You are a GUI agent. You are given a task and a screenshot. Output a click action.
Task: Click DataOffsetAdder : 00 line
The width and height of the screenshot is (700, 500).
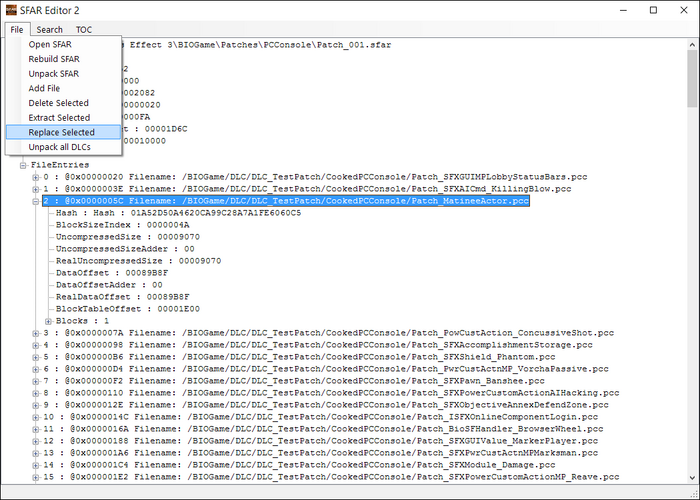pos(109,285)
